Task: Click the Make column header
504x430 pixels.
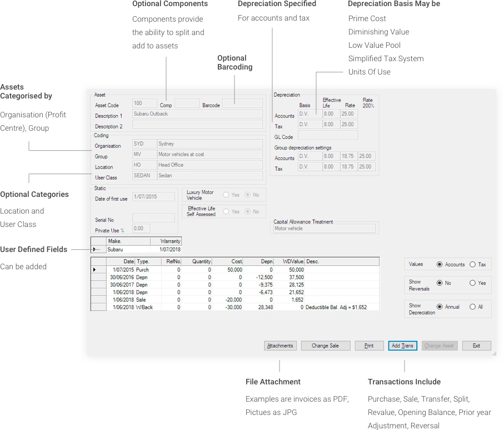Action: pos(128,241)
